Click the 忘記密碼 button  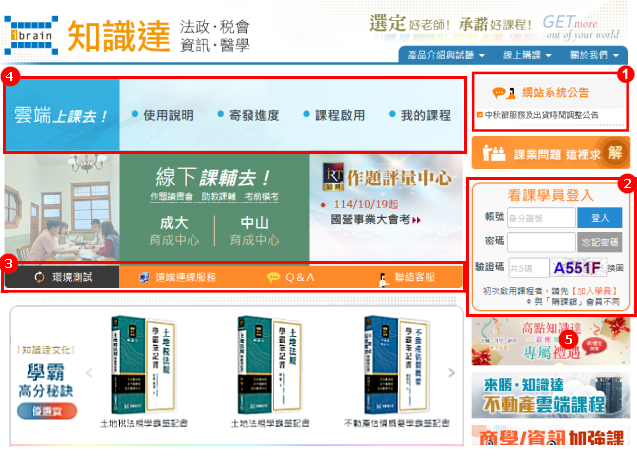pyautogui.click(x=599, y=242)
